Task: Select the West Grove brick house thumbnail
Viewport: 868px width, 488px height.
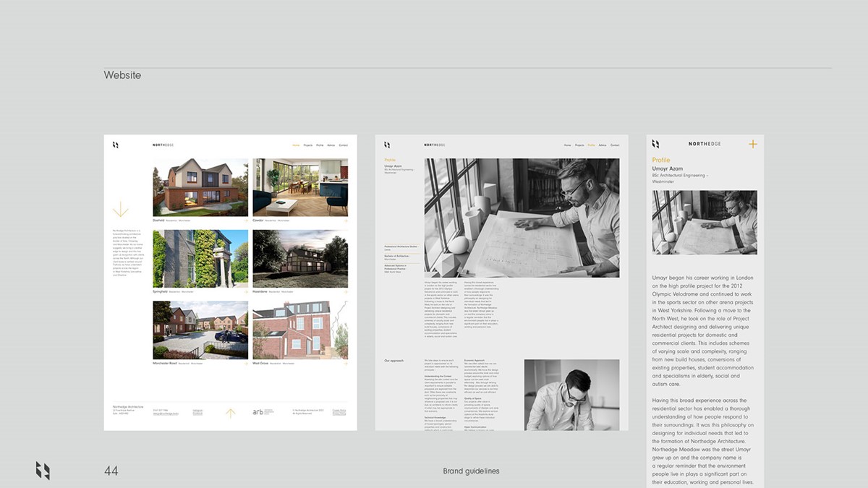Action: click(x=300, y=330)
